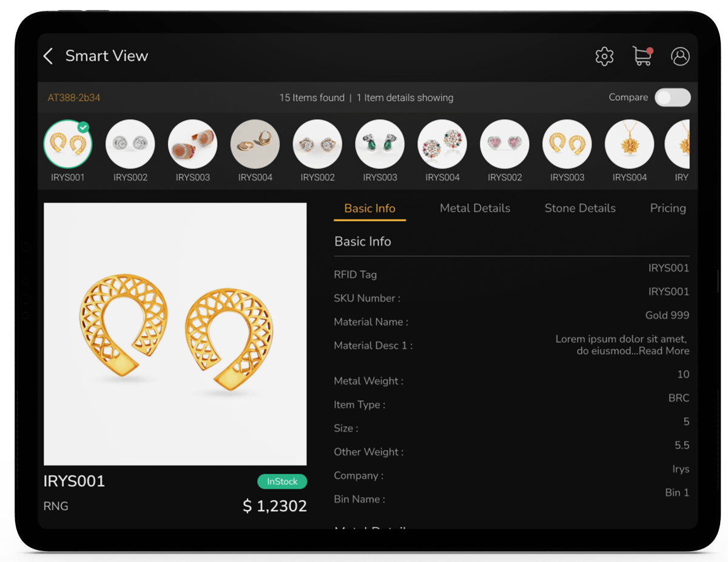Expand description with Read More
The height and width of the screenshot is (562, 728).
(x=664, y=351)
